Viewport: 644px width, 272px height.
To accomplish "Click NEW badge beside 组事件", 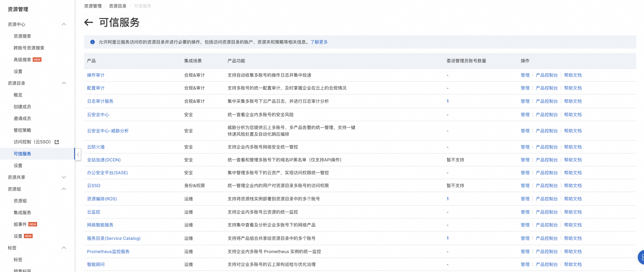I will click(x=32, y=224).
